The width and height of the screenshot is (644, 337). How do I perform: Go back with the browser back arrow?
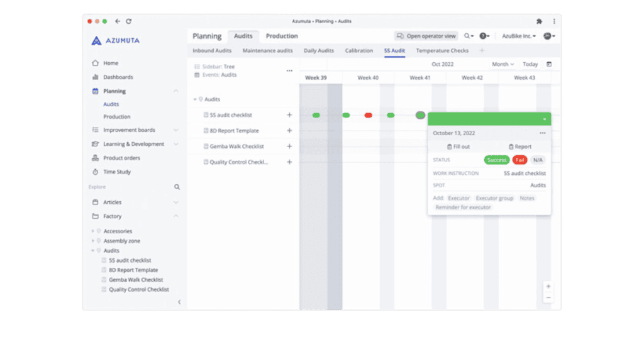(x=118, y=21)
